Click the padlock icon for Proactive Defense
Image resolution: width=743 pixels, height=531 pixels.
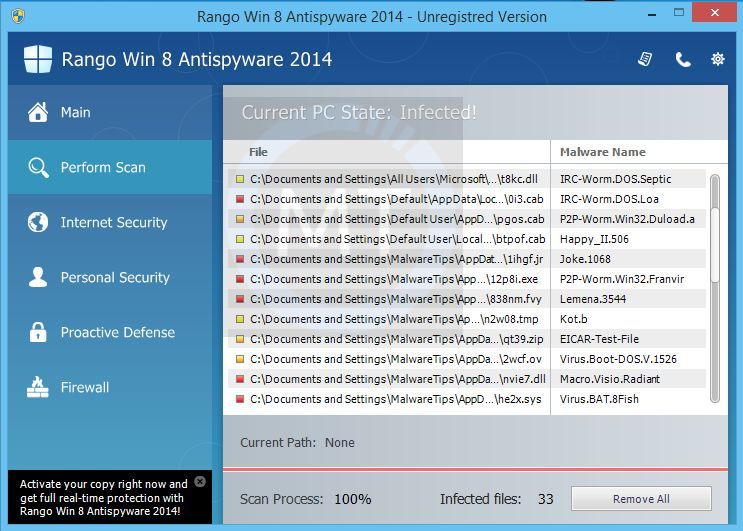pyautogui.click(x=38, y=332)
